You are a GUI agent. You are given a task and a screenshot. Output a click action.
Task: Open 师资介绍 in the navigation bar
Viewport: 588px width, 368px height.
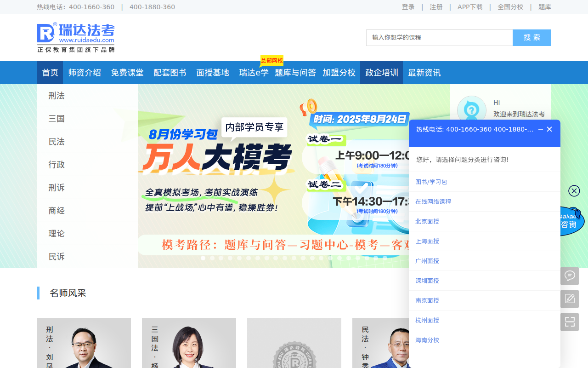coord(85,73)
